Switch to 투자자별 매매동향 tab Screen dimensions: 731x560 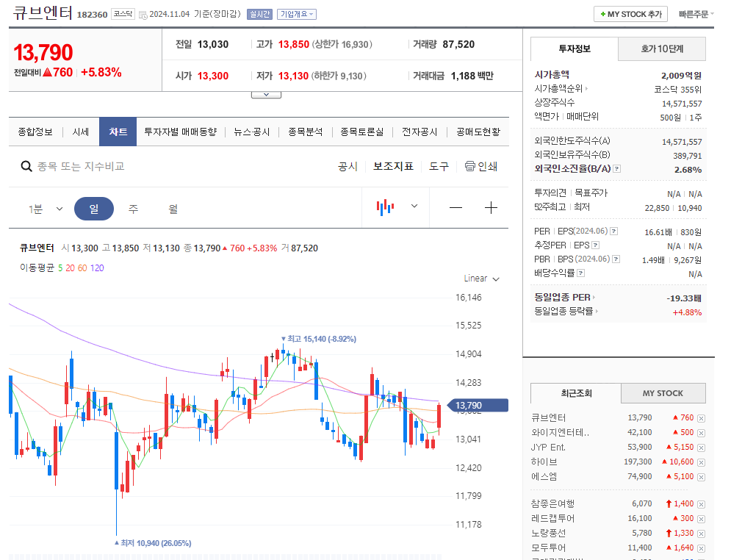point(181,132)
